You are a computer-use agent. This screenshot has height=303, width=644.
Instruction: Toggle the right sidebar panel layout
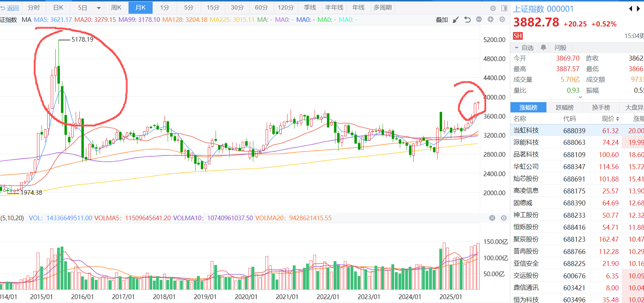click(x=504, y=8)
